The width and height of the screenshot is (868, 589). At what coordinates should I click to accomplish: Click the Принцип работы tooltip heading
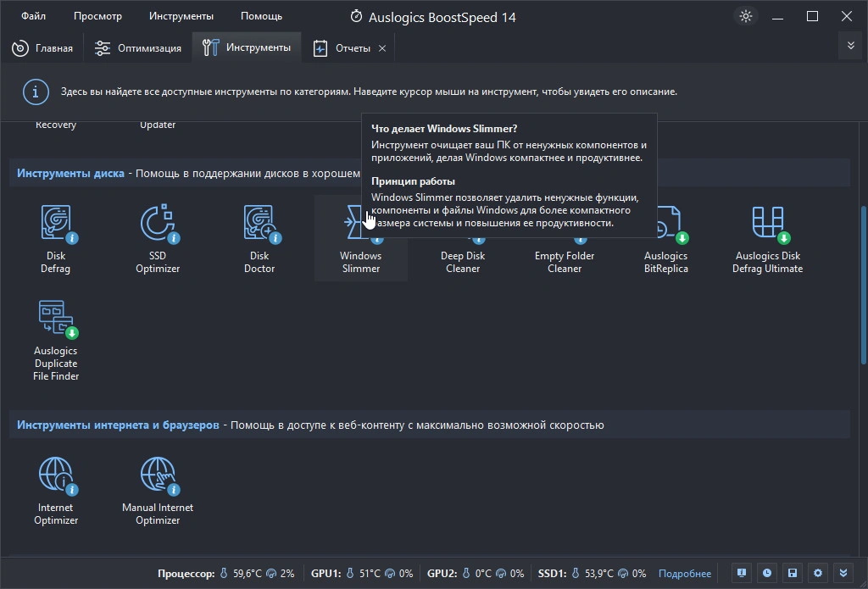[x=413, y=181]
